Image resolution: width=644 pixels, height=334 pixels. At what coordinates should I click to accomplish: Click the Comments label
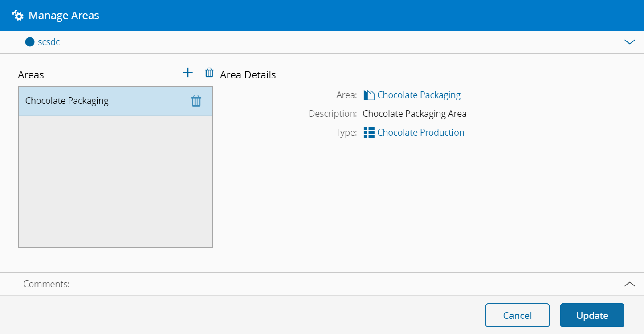tap(46, 284)
